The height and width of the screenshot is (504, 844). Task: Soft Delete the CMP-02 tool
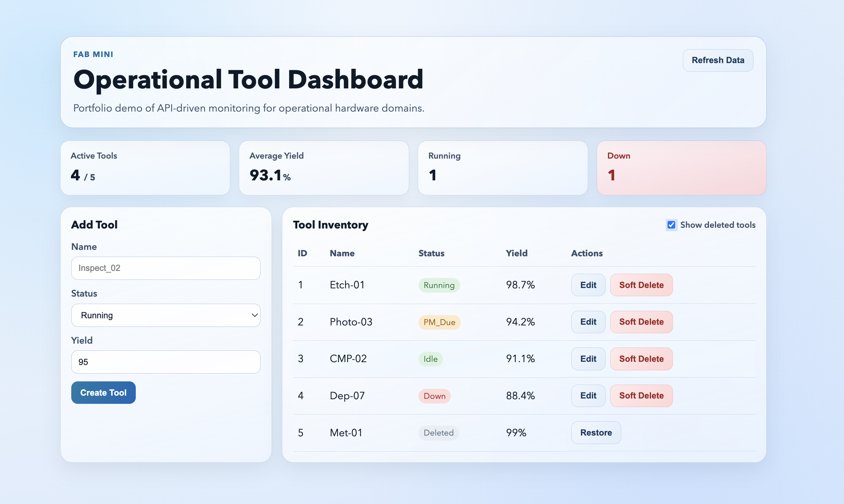(641, 359)
